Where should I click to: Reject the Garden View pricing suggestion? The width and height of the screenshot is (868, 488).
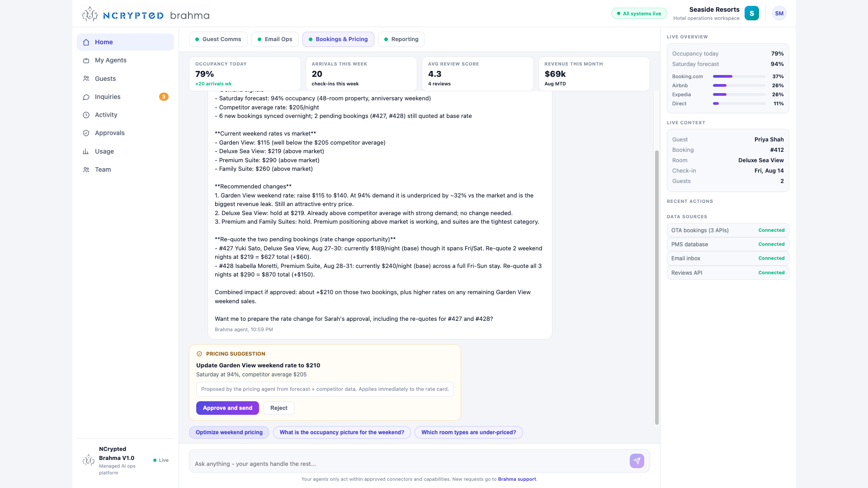(279, 408)
